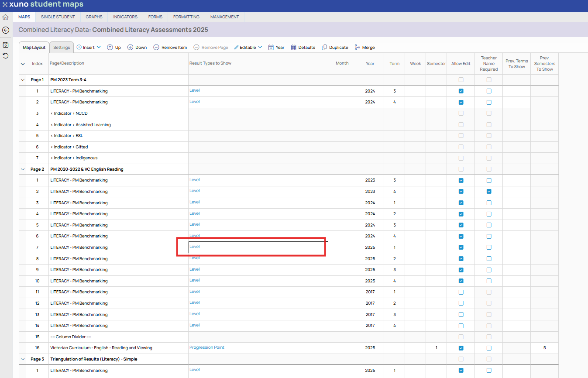588x378 pixels.
Task: Uncheck Teacher Name Required for Page 2 2023 Term 4
Action: pyautogui.click(x=489, y=192)
